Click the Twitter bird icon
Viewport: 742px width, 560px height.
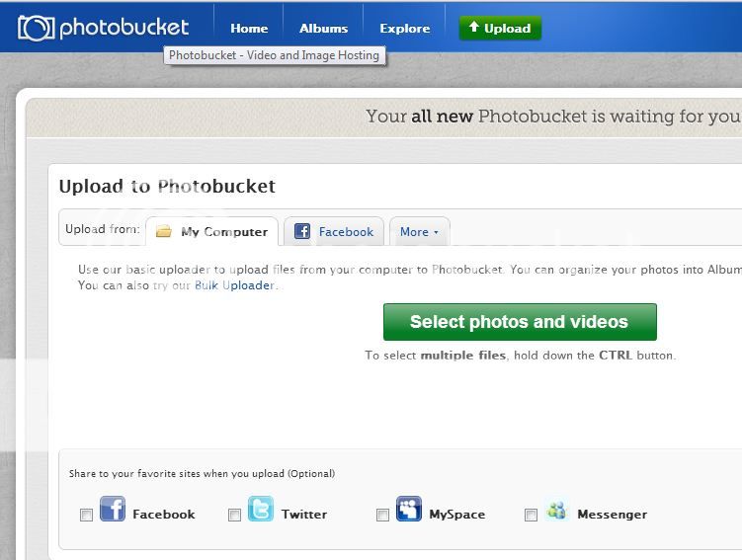click(x=261, y=510)
